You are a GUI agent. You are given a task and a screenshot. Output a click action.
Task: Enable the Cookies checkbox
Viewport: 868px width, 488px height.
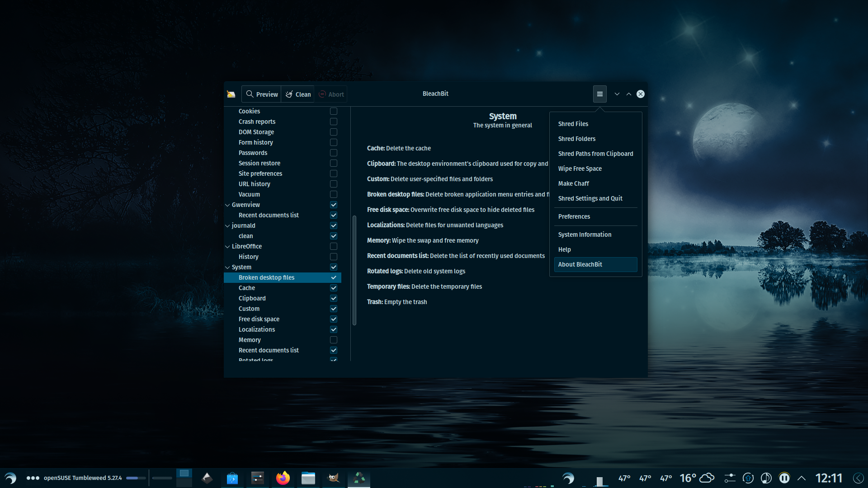tap(334, 111)
